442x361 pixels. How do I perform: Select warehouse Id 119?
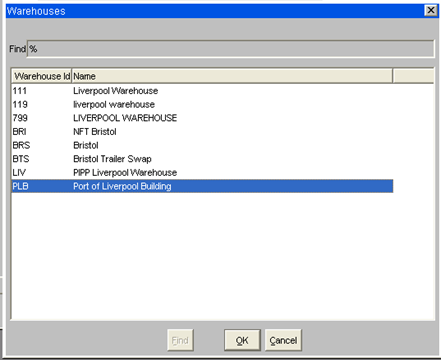(20, 104)
